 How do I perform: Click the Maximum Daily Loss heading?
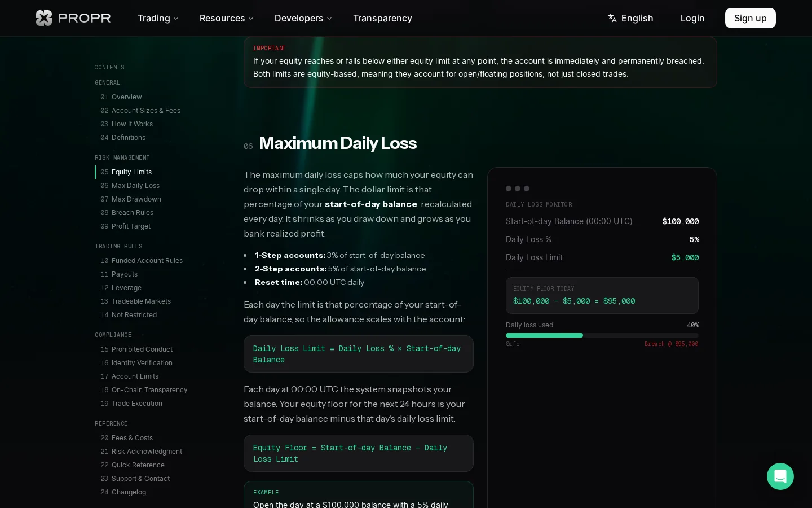coord(338,143)
